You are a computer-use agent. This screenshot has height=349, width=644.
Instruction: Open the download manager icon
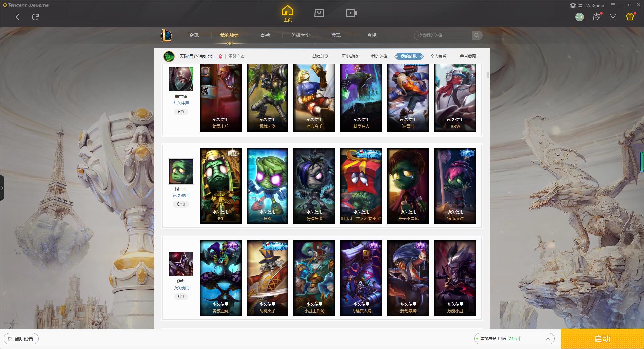pos(613,17)
